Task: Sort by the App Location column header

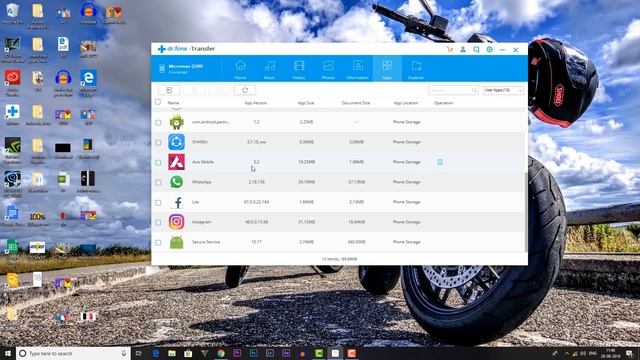Action: pyautogui.click(x=406, y=103)
